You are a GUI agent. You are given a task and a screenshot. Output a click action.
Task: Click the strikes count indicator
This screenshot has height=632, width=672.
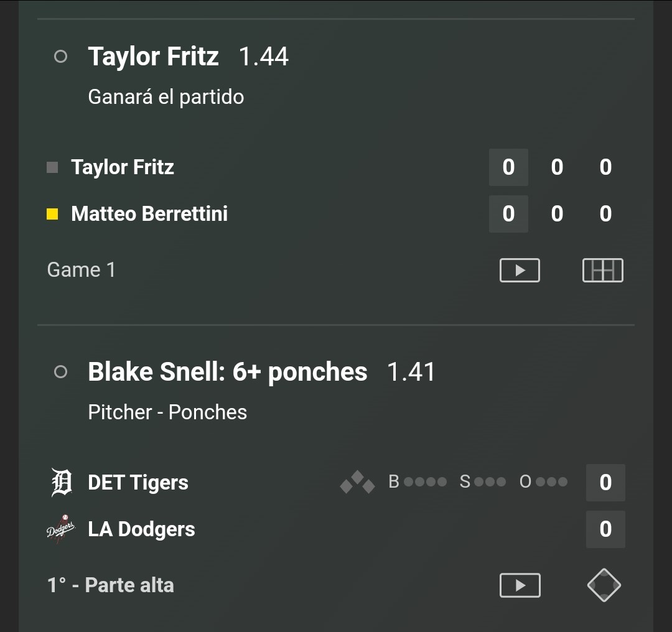[483, 482]
